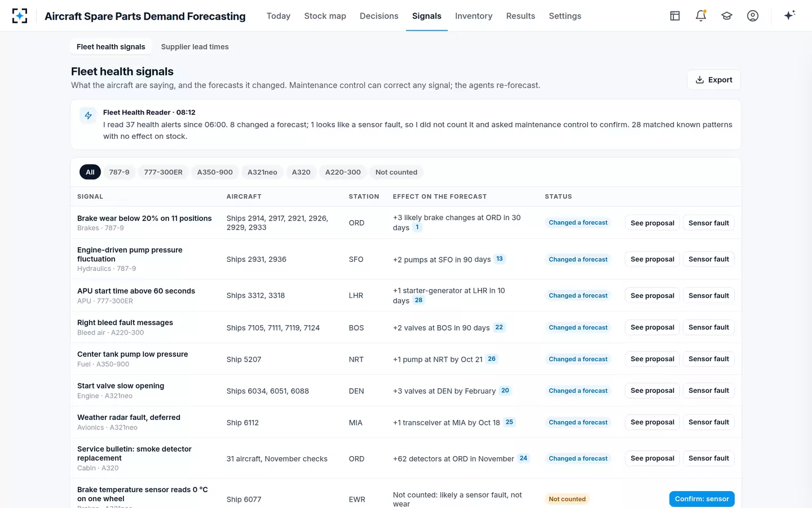Switch to the Decisions tab
The image size is (812, 508).
pos(379,16)
